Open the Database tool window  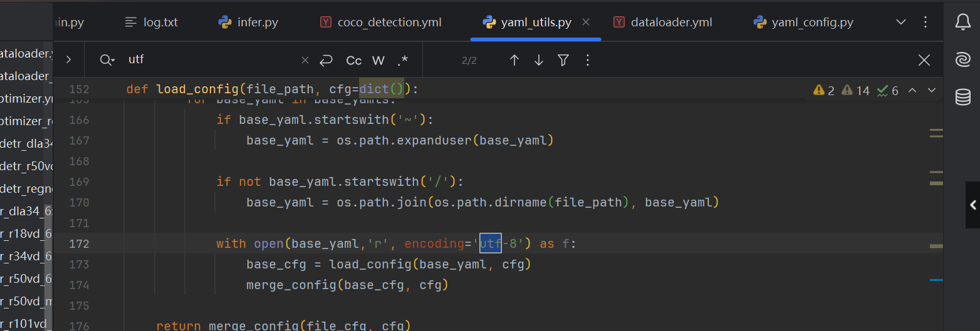962,97
